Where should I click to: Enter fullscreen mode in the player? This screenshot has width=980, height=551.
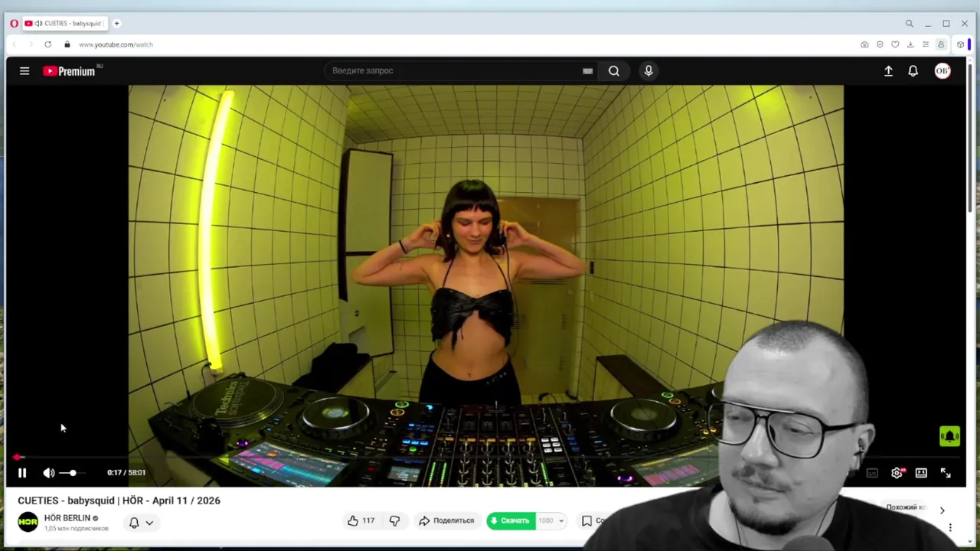tap(946, 473)
